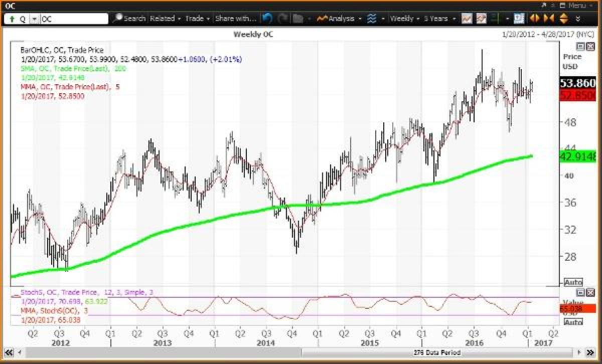Select the first line chart style icon
This screenshot has width=602, height=364.
click(467, 19)
